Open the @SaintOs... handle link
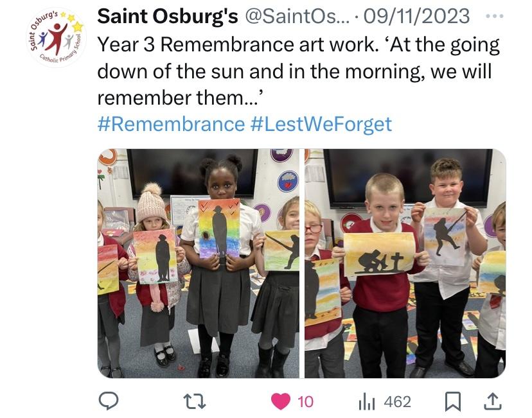The height and width of the screenshot is (418, 532). 297,16
